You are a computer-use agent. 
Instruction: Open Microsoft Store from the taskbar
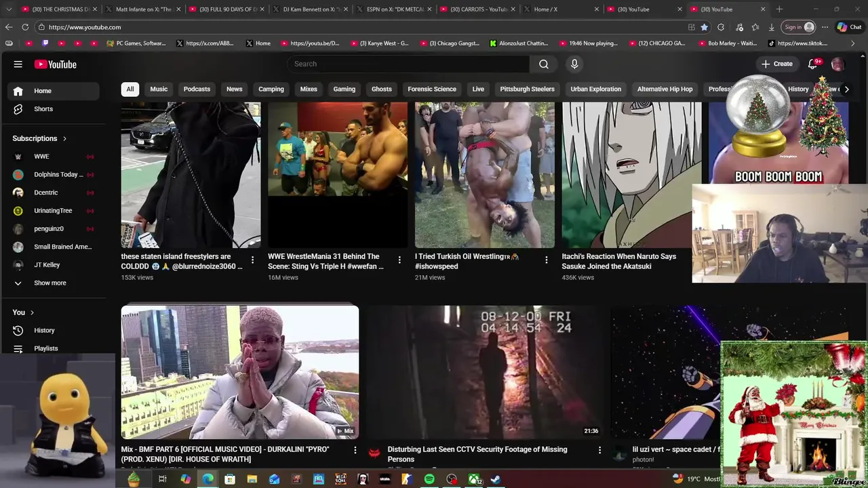[x=230, y=479]
